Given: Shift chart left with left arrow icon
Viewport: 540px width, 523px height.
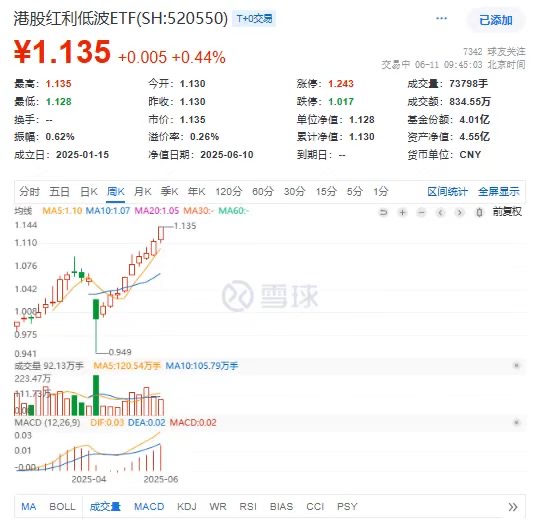Looking at the screenshot, I should [440, 212].
